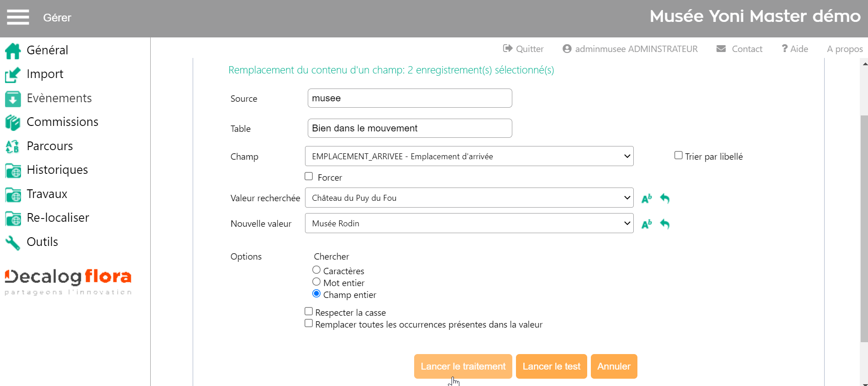
Task: Click the Gérer header label
Action: pos(57,18)
